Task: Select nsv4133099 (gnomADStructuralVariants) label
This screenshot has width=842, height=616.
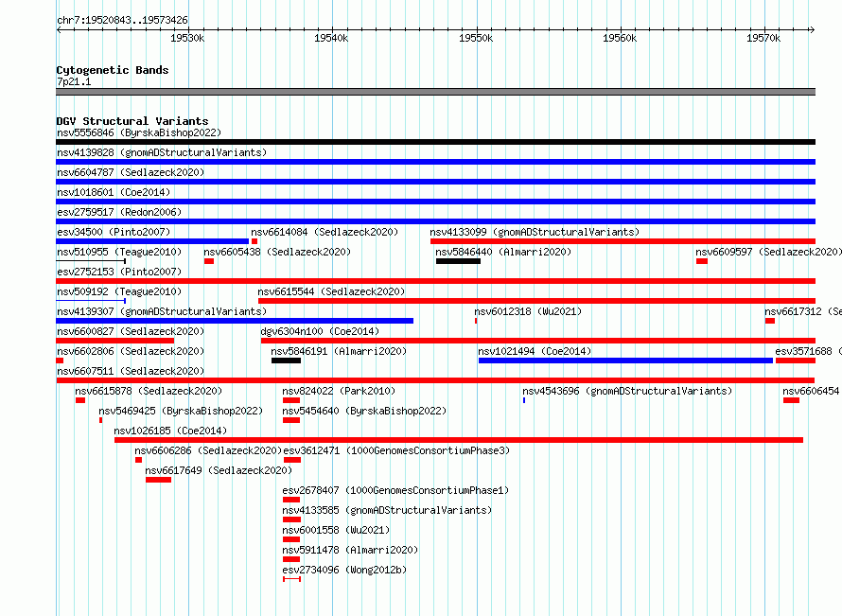Action: pos(535,232)
